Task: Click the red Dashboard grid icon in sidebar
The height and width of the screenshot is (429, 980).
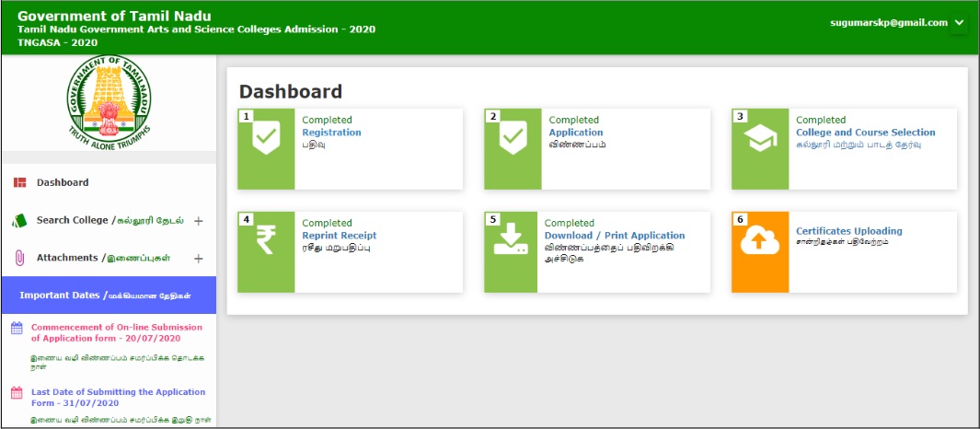Action: [19, 182]
